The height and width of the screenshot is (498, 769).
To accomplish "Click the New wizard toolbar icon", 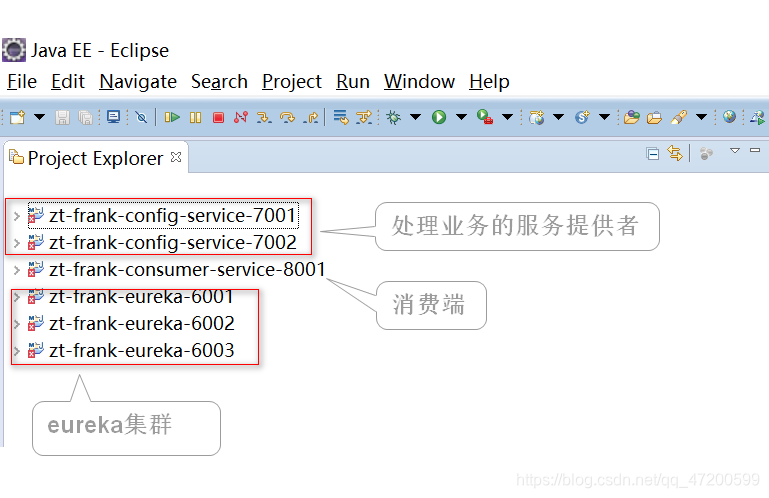I will (18, 117).
